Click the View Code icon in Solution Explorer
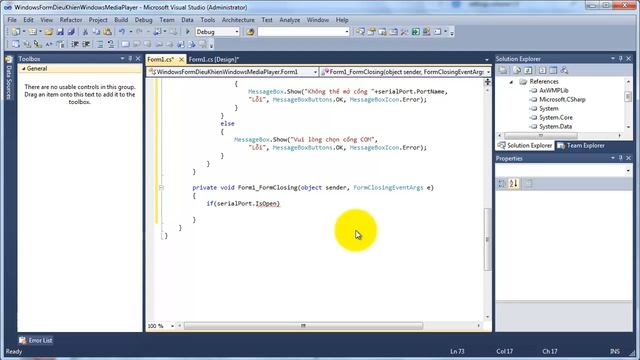Viewport: 640px width, 360px height. pyautogui.click(x=542, y=70)
